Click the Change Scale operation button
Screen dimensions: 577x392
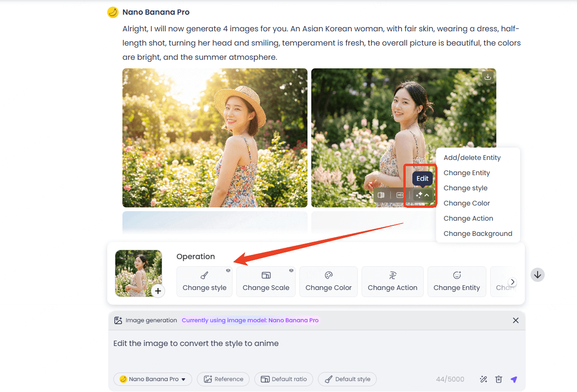266,282
